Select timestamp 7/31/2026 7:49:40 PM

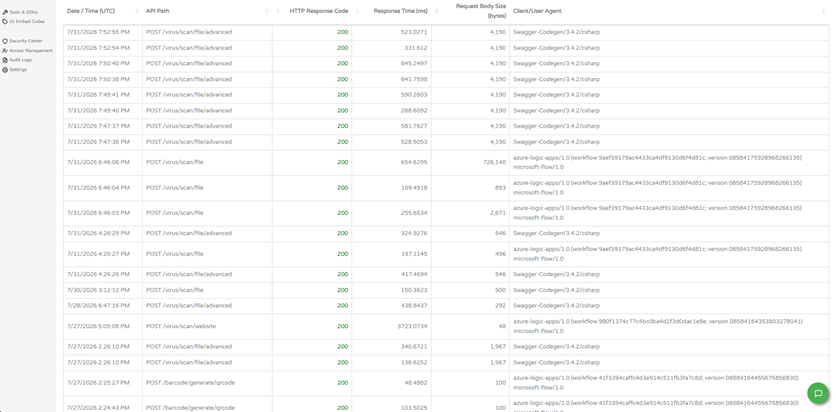(98, 111)
